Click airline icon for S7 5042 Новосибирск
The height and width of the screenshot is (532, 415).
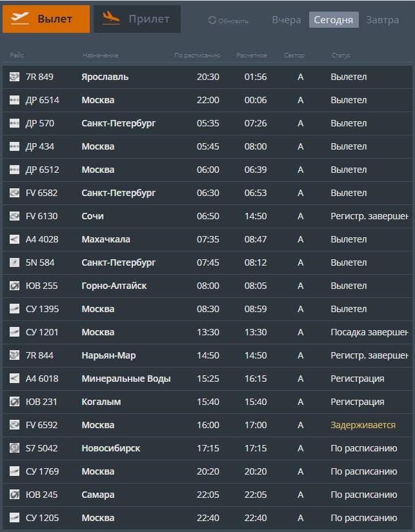coord(14,449)
